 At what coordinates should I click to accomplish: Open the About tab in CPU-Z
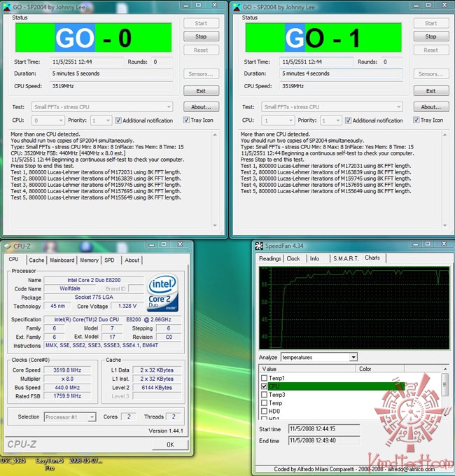(132, 260)
